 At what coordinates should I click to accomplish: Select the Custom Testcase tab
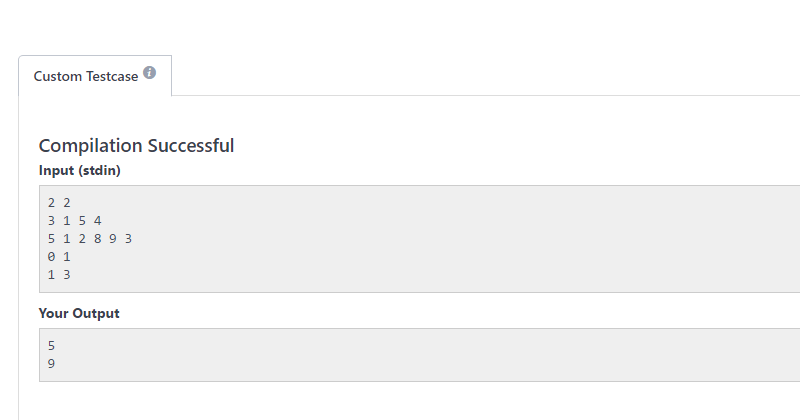pyautogui.click(x=95, y=76)
